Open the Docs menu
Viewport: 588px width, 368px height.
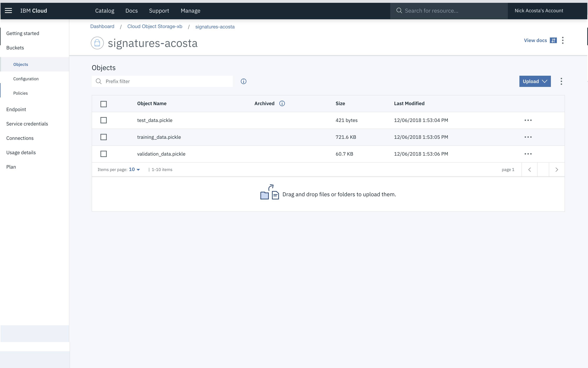131,11
